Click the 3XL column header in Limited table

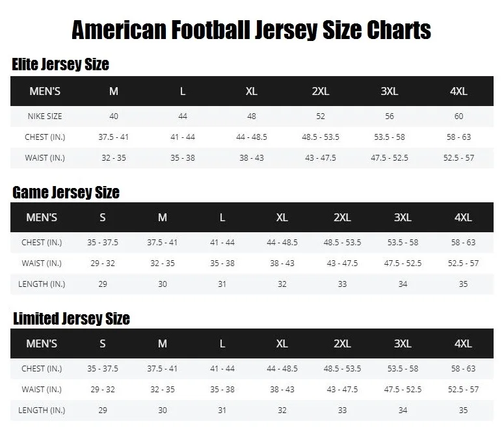pyautogui.click(x=403, y=343)
